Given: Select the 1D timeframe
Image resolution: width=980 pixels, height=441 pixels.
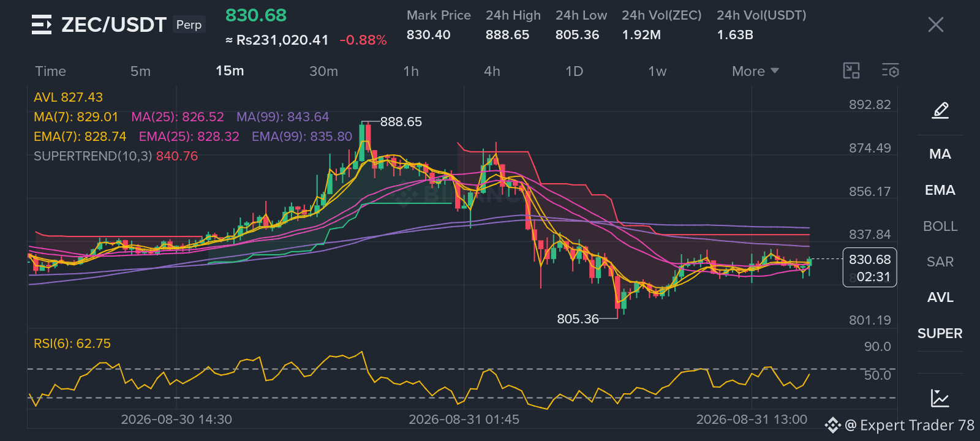Looking at the screenshot, I should [574, 71].
